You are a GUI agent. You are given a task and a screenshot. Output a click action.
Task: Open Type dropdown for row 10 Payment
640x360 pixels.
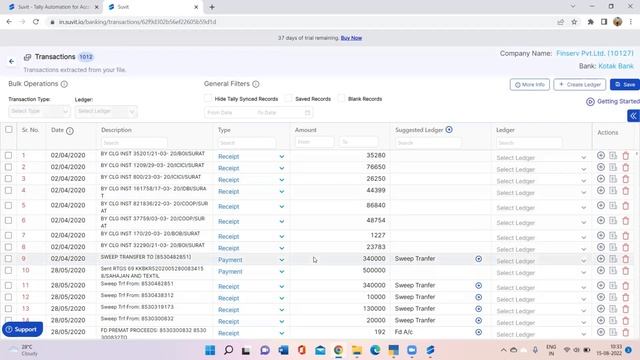click(251, 272)
